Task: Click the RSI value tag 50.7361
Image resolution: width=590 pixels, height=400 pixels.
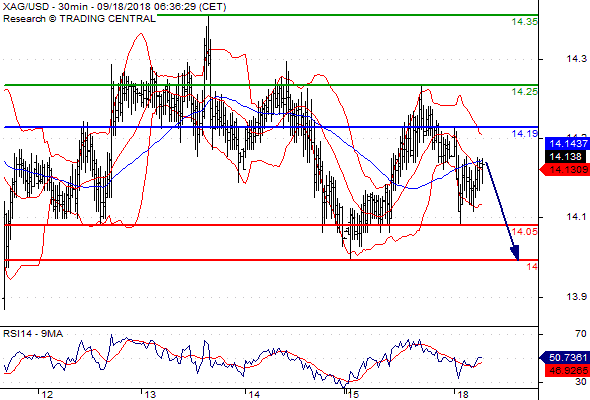Action: click(x=565, y=357)
